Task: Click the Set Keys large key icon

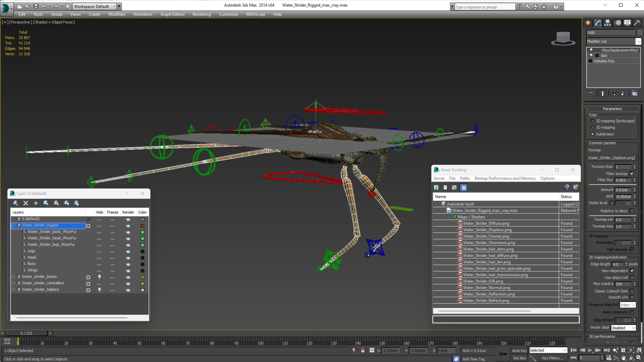Action: click(x=503, y=354)
